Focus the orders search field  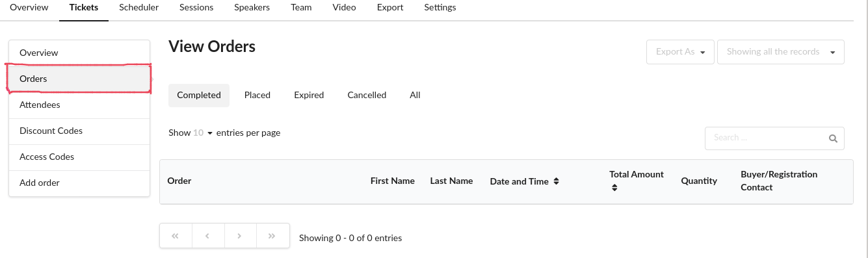coord(767,138)
